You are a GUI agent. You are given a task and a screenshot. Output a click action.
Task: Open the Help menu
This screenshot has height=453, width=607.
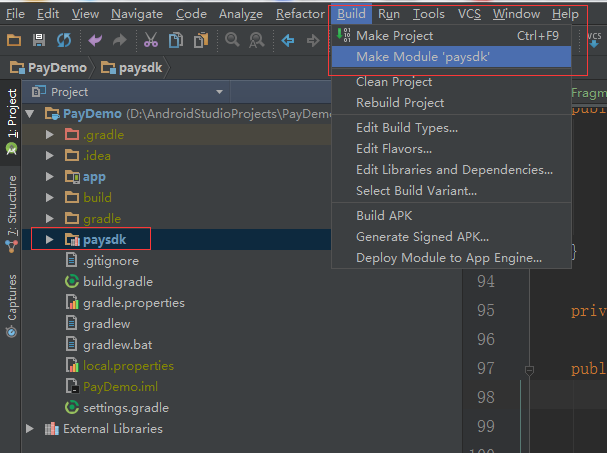[565, 14]
